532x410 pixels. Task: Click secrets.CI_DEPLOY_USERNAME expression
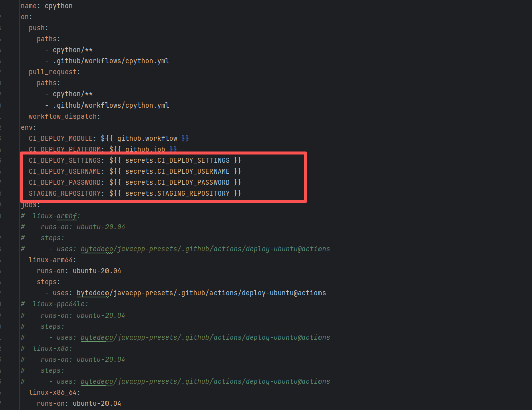click(177, 172)
